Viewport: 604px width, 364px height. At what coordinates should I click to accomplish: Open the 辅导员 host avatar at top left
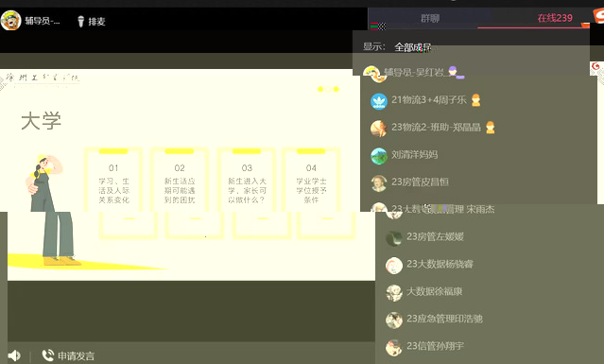click(10, 20)
